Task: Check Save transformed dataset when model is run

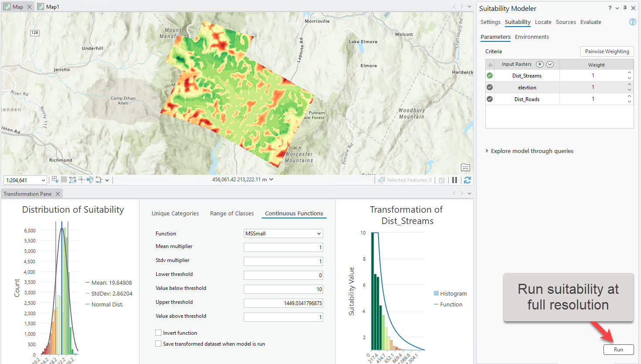Action: [x=158, y=344]
